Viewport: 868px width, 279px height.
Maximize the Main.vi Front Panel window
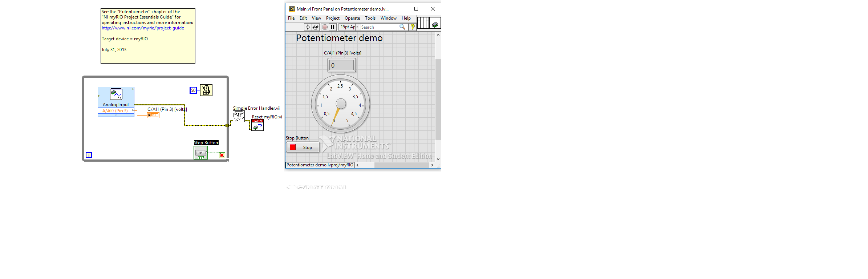tap(416, 9)
